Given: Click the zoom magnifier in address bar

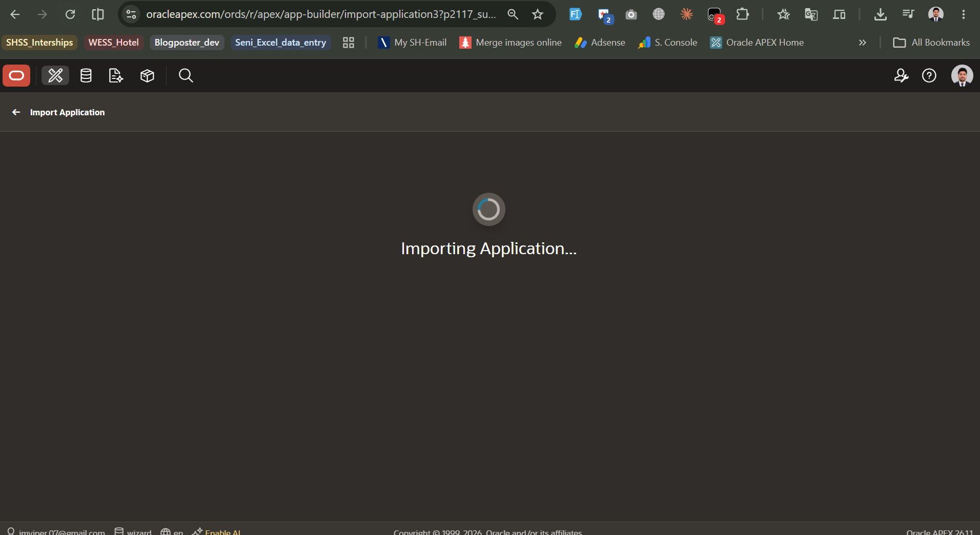Looking at the screenshot, I should click(513, 14).
